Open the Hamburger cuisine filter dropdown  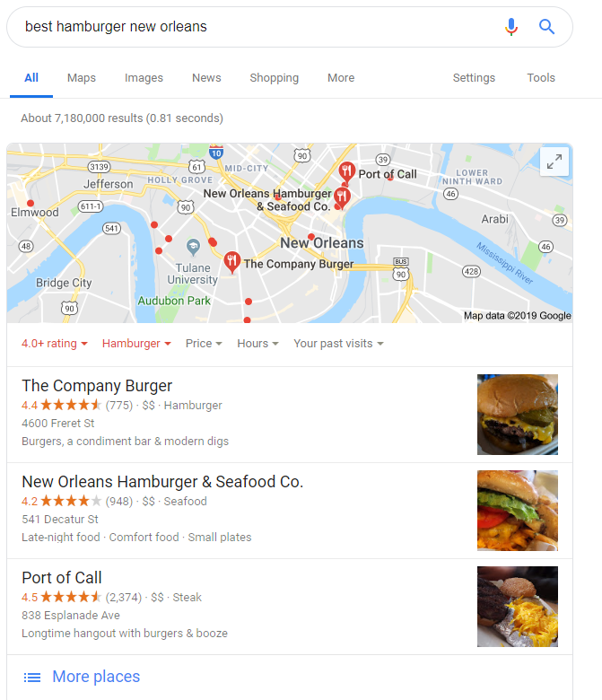coord(136,344)
